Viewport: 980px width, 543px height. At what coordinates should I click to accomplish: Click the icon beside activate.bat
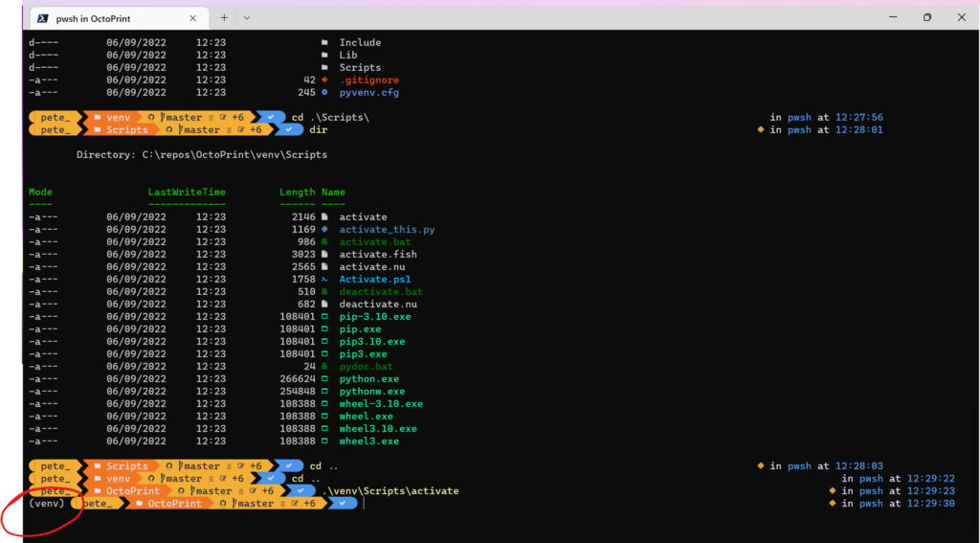pyautogui.click(x=324, y=242)
